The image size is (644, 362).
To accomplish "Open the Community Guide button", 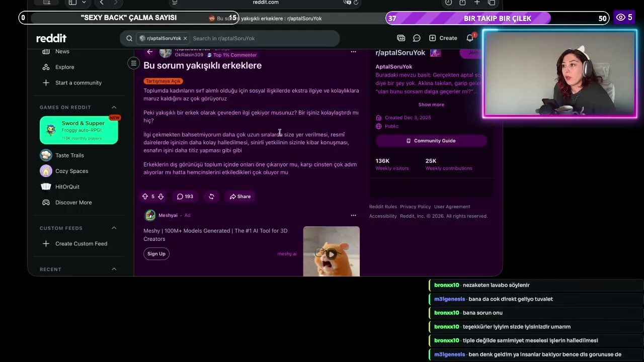I will 431,141.
